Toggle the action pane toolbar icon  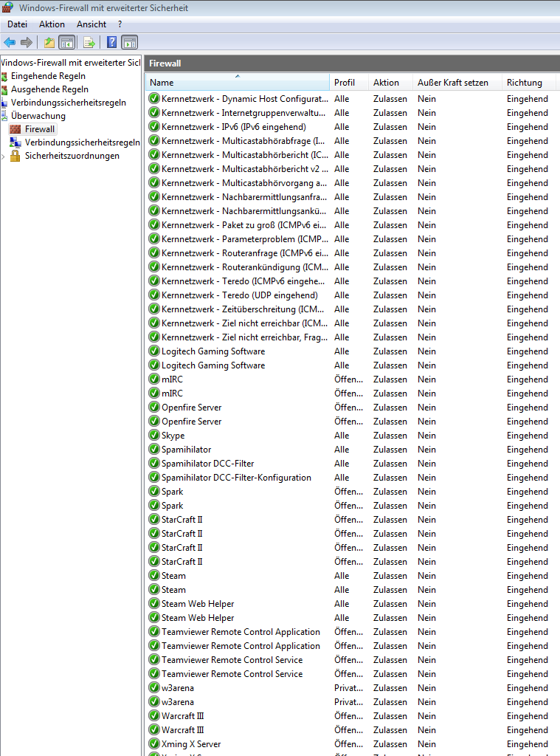(130, 42)
